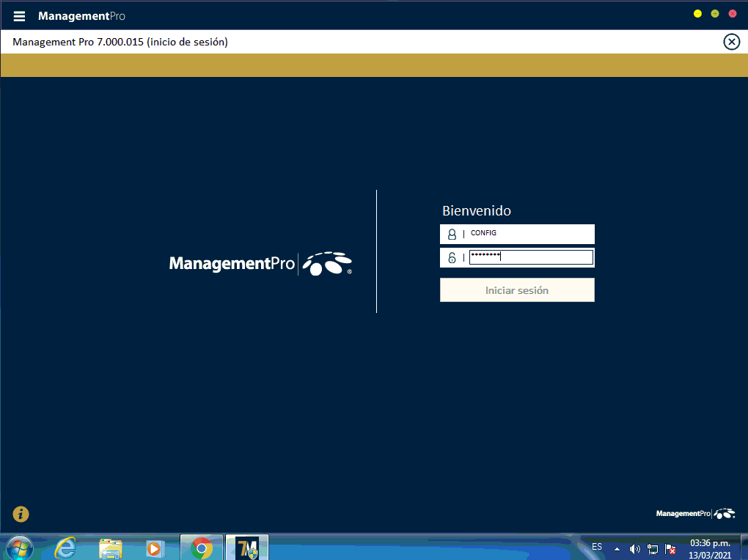The image size is (748, 560).
Task: Click the golden info icon
Action: click(x=21, y=514)
